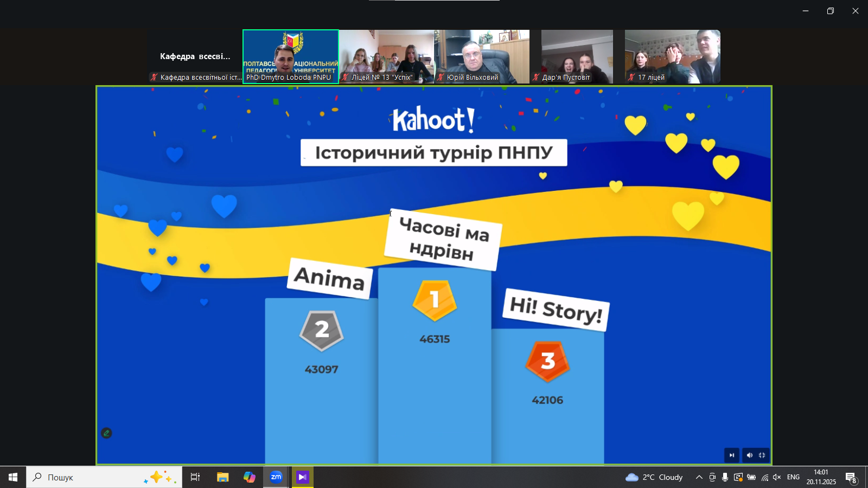
Task: Open the annotation pencil tool
Action: (x=106, y=433)
